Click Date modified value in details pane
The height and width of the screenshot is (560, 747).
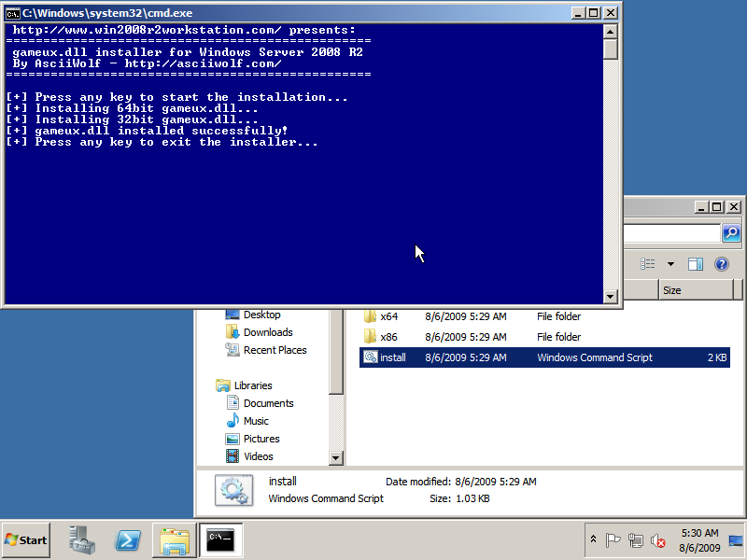(496, 482)
